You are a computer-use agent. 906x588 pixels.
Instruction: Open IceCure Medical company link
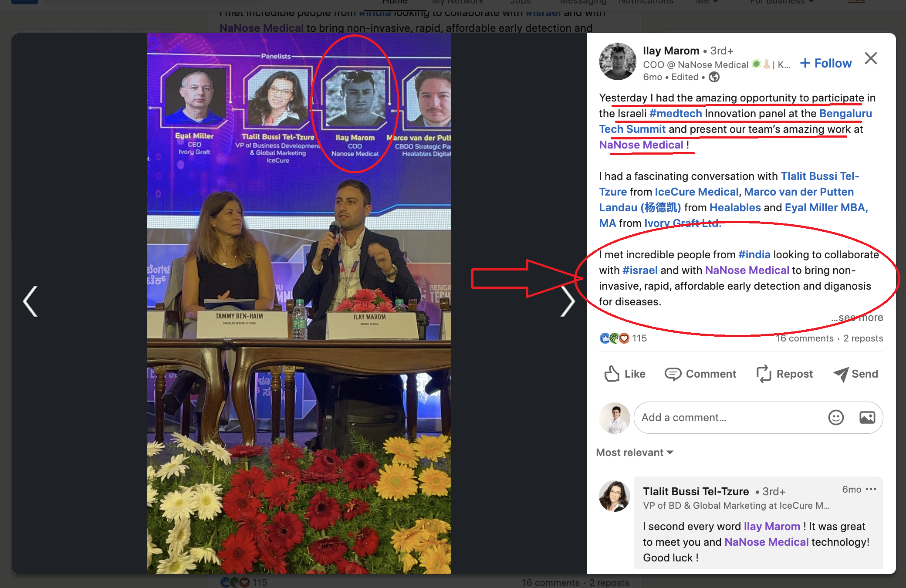click(696, 192)
